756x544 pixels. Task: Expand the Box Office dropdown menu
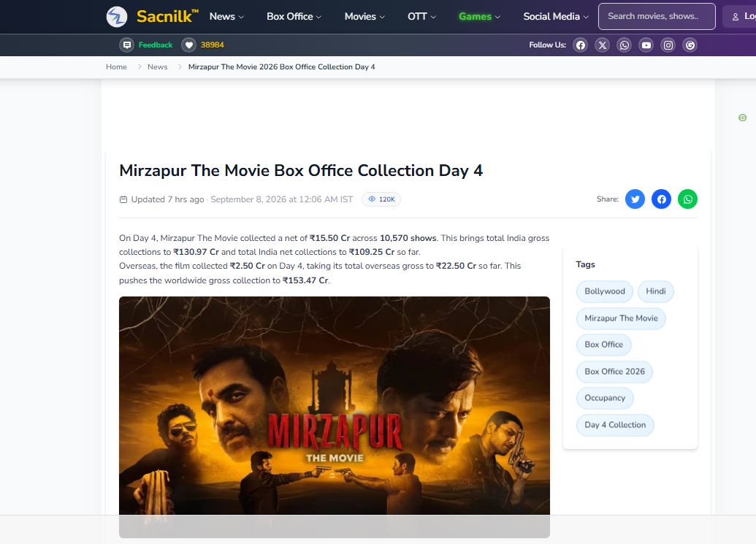(x=294, y=16)
